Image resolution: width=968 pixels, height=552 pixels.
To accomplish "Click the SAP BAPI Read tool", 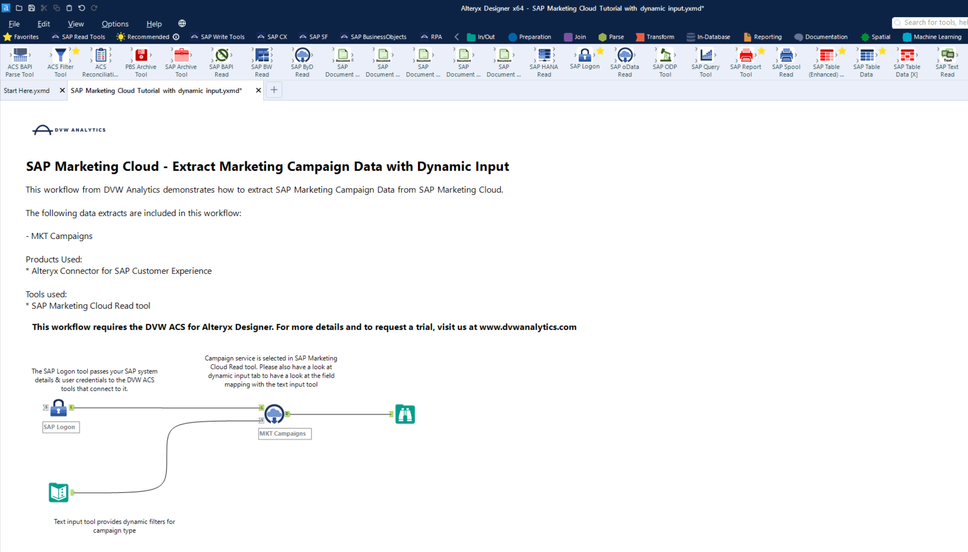I will point(222,62).
